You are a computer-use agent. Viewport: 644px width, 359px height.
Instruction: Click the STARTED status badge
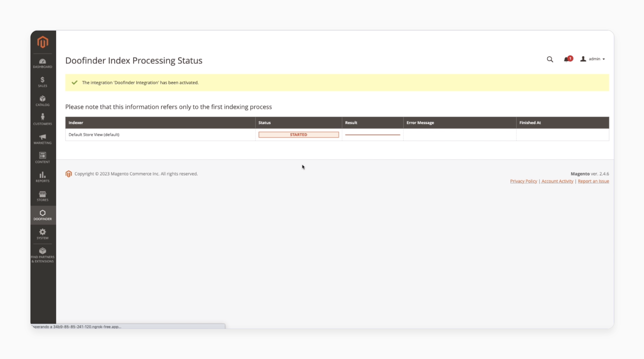[298, 135]
